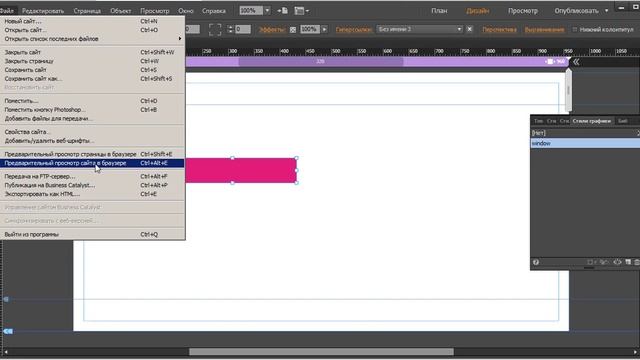Create new graphic style via panel icon
The height and width of the screenshot is (360, 640).
[x=628, y=262]
